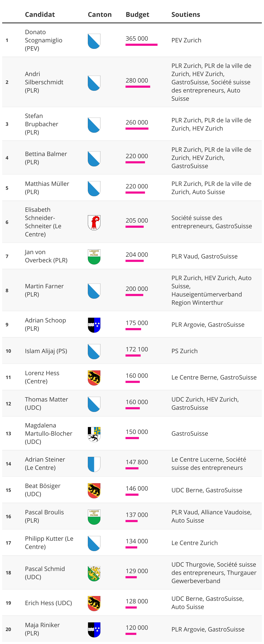Click the Canton column header

[100, 14]
